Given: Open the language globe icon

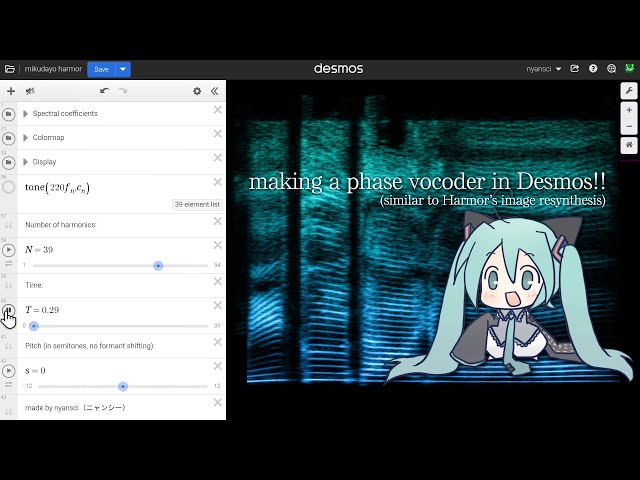Looking at the screenshot, I should [x=611, y=69].
